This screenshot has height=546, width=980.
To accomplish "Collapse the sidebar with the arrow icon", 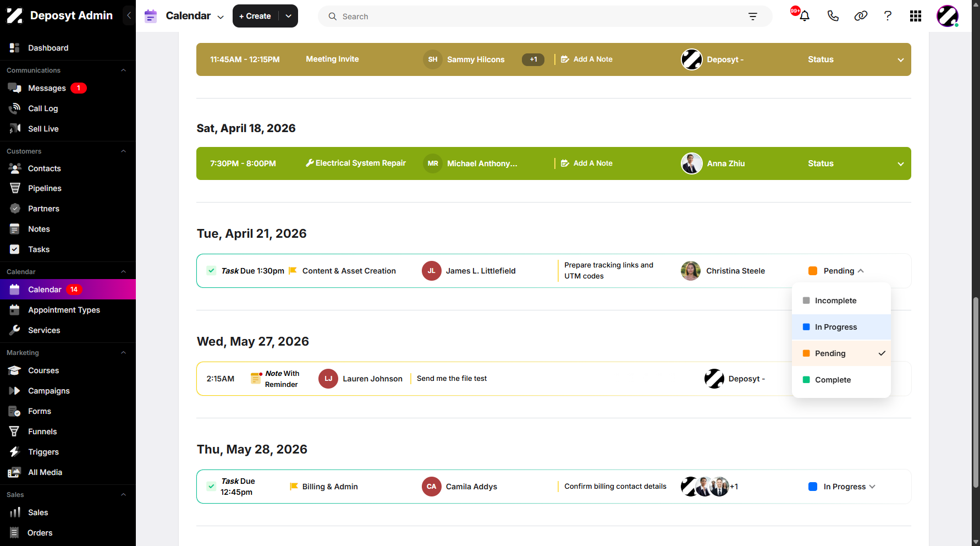I will tap(129, 15).
